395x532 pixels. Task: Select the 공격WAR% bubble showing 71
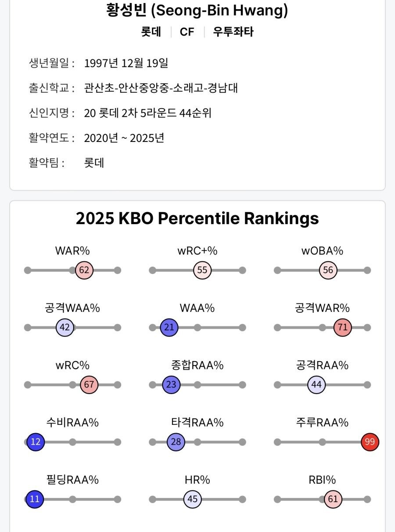pos(343,327)
